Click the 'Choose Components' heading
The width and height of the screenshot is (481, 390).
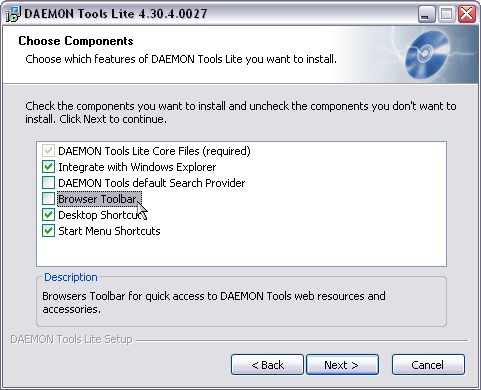(76, 41)
